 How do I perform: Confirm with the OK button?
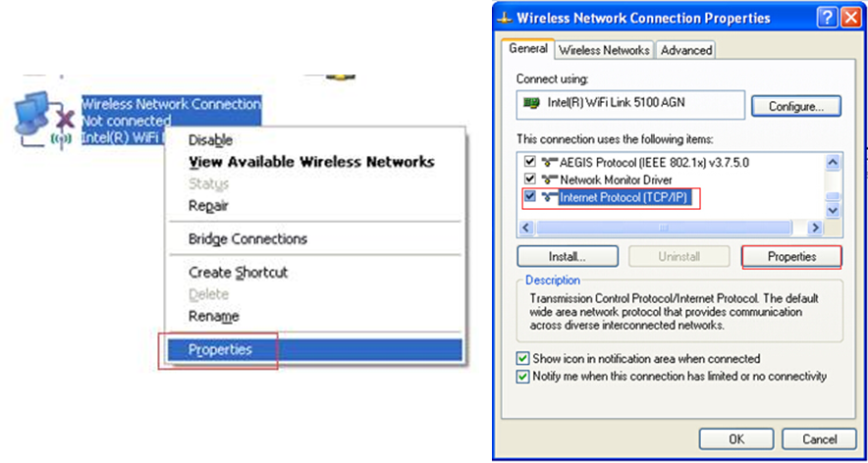(736, 439)
